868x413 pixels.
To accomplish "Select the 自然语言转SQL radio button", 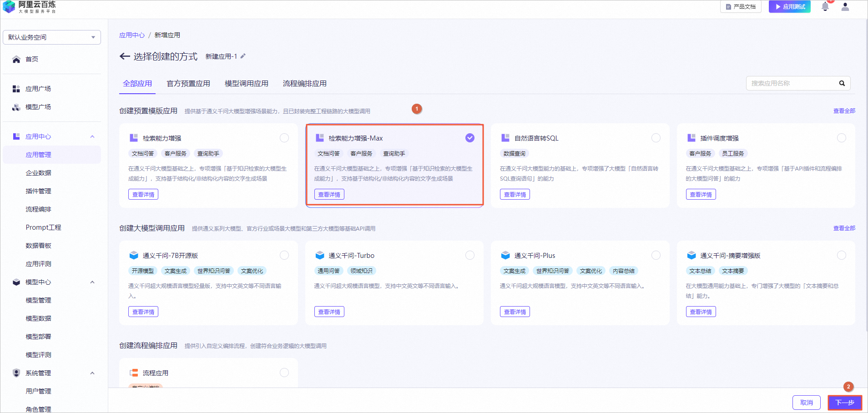I will (x=656, y=138).
